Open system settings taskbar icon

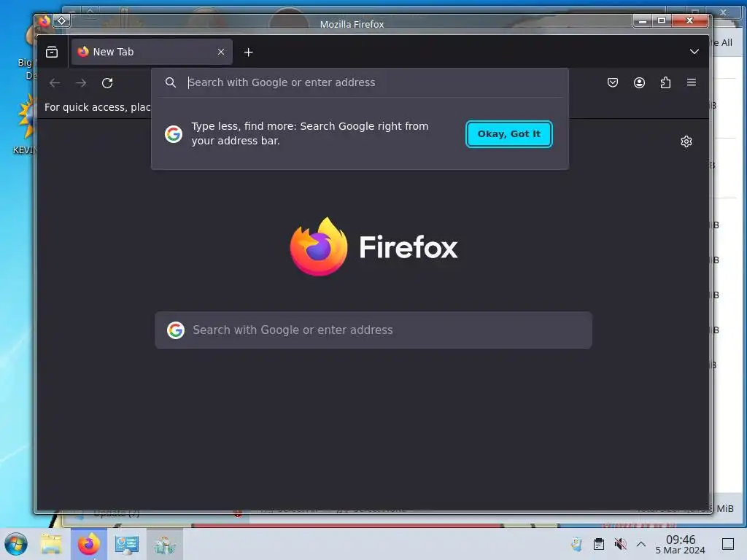point(127,544)
